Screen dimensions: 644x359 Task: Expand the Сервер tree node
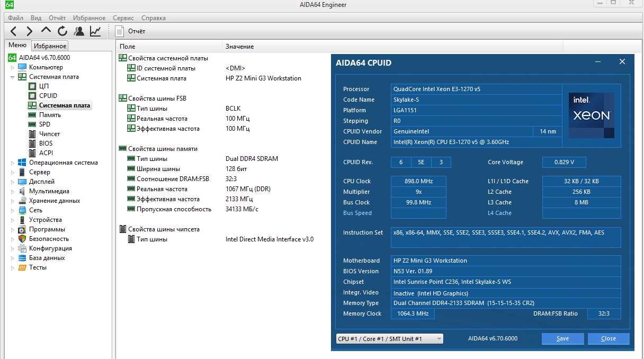13,172
